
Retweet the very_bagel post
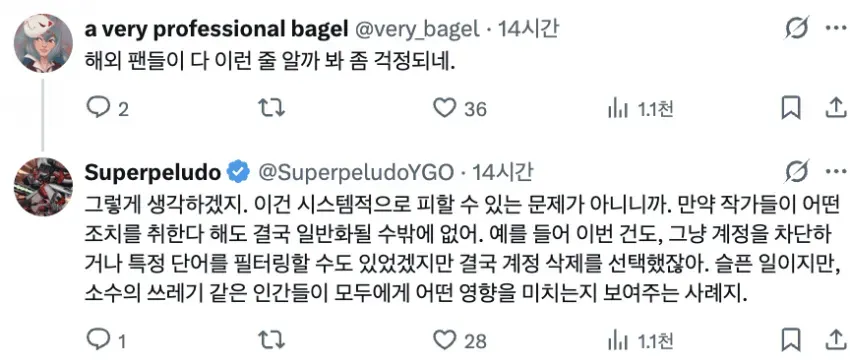tap(271, 109)
